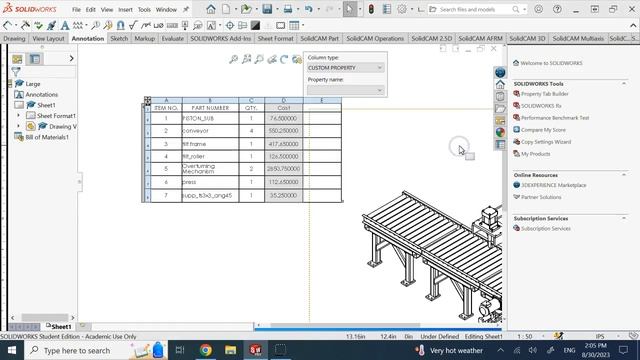This screenshot has height=360, width=640.
Task: Expand feature manager panel with right arrow
Action: click(71, 59)
